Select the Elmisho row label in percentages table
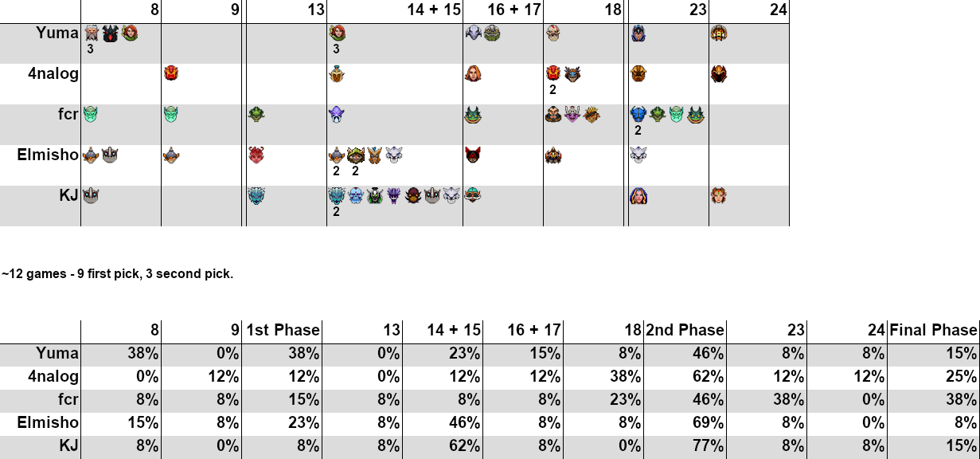980x459 pixels. pyautogui.click(x=48, y=422)
